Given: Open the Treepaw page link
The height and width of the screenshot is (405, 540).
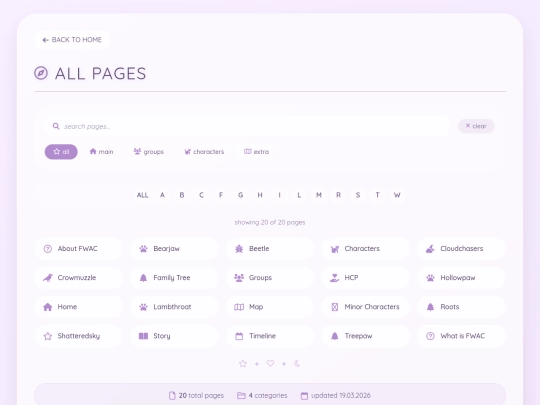Looking at the screenshot, I should coord(365,336).
